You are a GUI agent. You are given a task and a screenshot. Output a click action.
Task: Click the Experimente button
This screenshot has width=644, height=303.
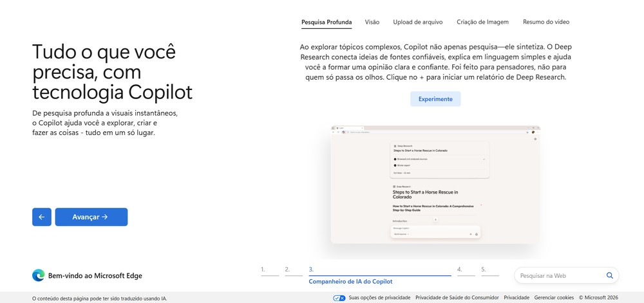[x=435, y=99]
